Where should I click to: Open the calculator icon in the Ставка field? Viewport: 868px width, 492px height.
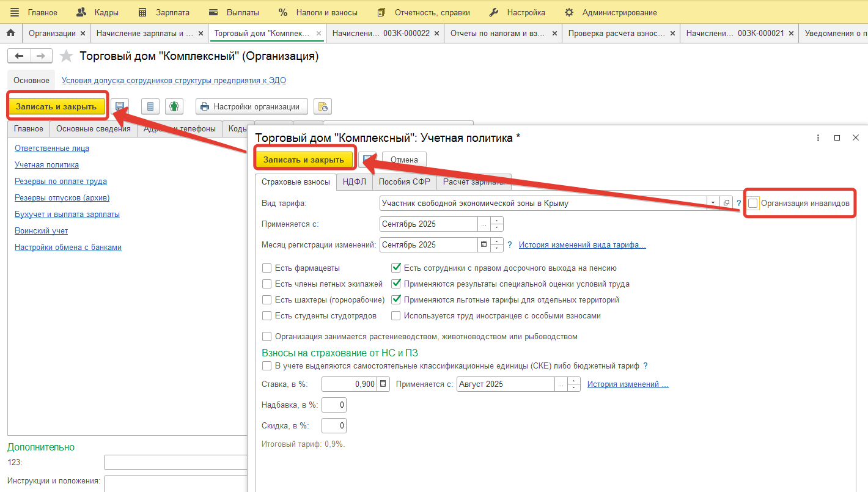tap(383, 384)
